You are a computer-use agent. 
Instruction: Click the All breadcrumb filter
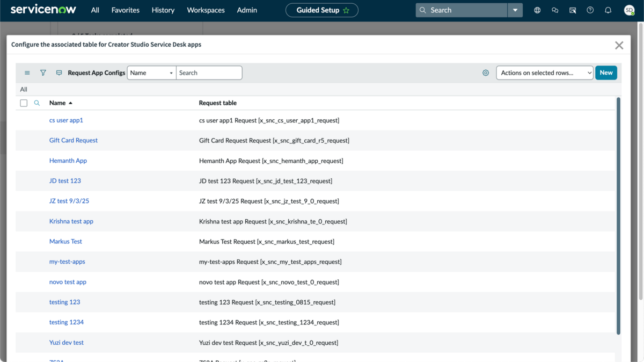[24, 90]
